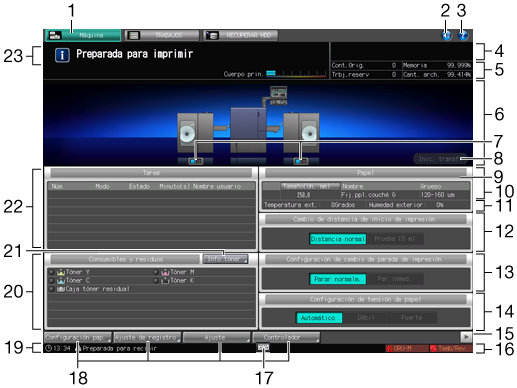Click the Temperatura ext. reading

point(309,205)
